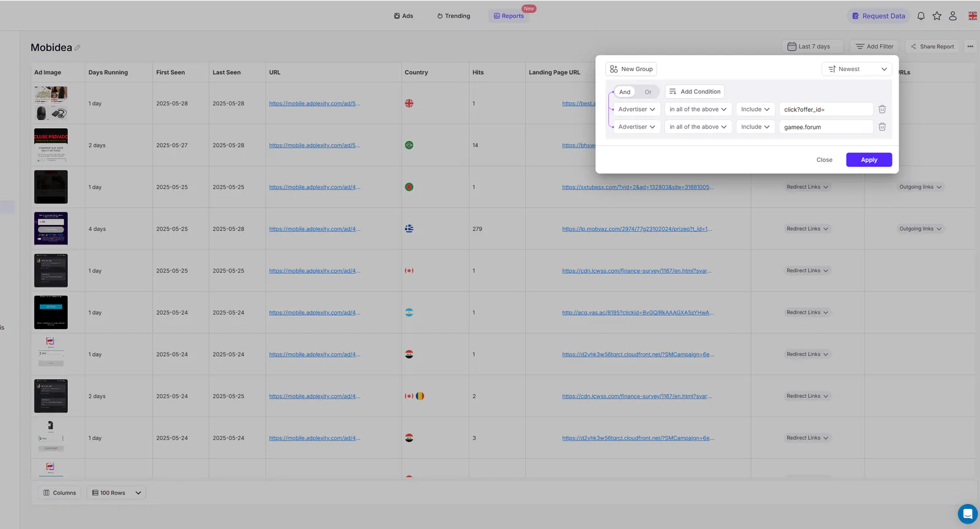Open the notifications bell icon

921,16
